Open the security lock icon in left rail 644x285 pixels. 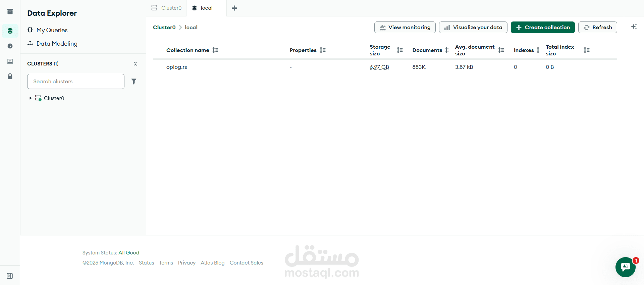[10, 76]
